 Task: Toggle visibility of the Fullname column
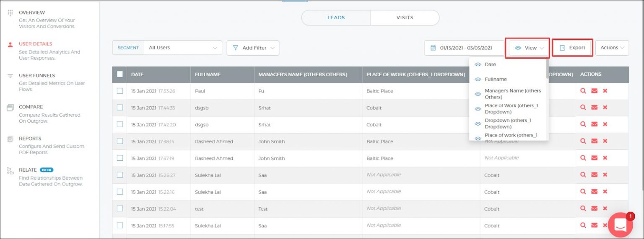tap(478, 79)
